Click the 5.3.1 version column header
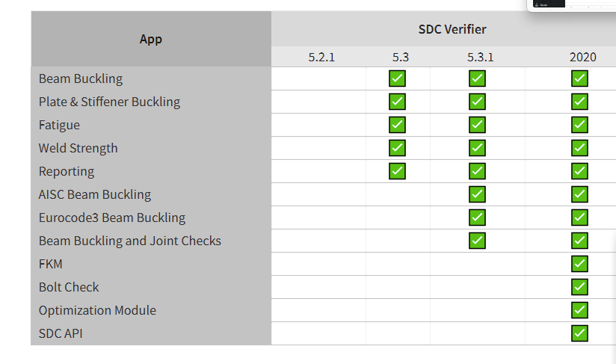The image size is (616, 364). [x=480, y=58]
